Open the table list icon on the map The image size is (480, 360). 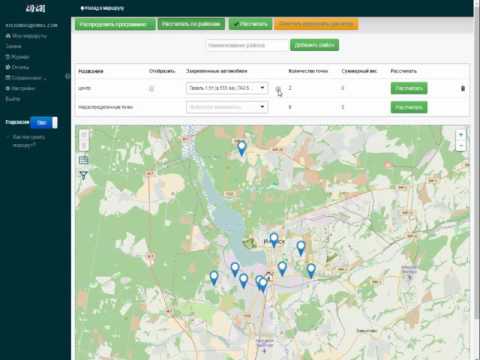coord(84,160)
